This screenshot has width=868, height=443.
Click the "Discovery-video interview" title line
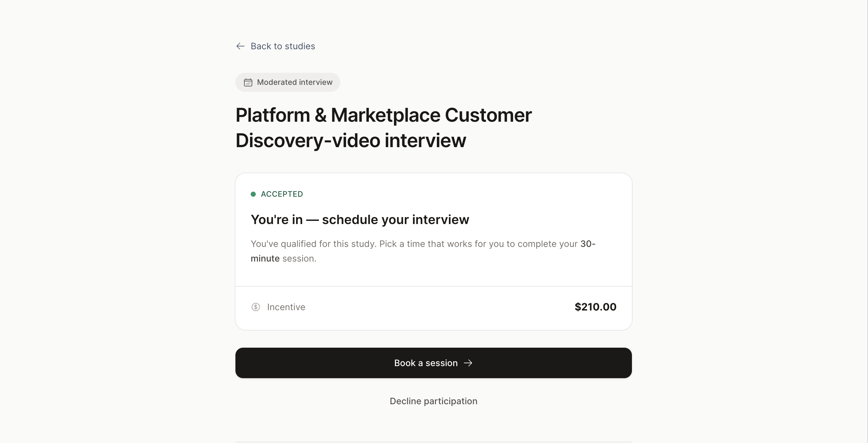click(350, 140)
